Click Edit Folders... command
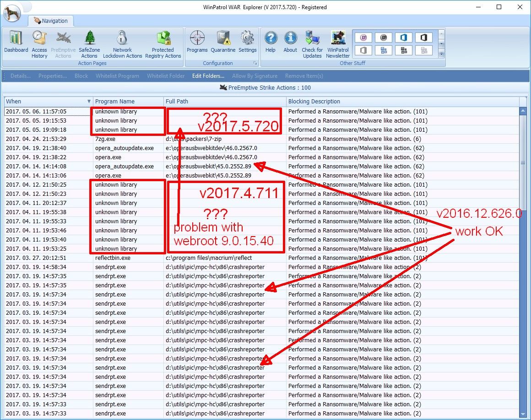Screen dimensions: 531x420 (x=208, y=76)
